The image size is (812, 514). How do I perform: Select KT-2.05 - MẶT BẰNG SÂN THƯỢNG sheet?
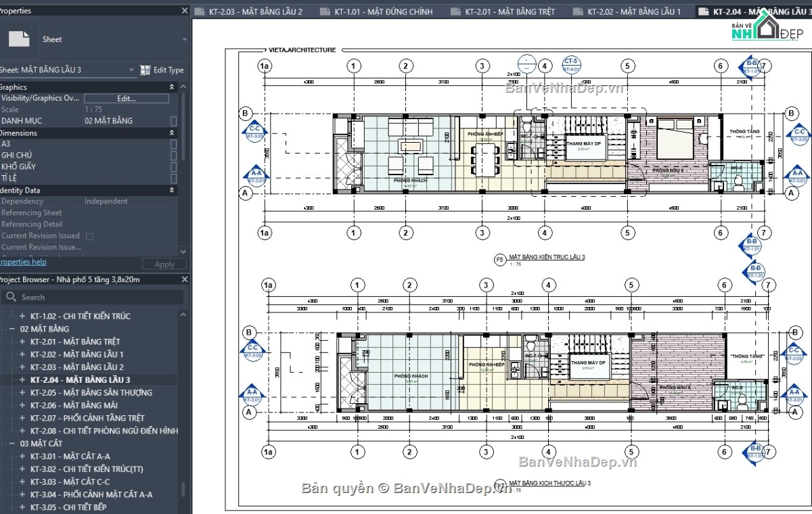91,393
